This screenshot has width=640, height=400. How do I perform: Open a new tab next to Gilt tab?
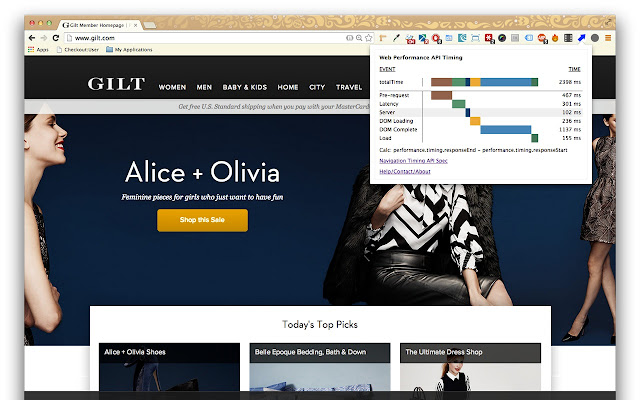pyautogui.click(x=150, y=25)
